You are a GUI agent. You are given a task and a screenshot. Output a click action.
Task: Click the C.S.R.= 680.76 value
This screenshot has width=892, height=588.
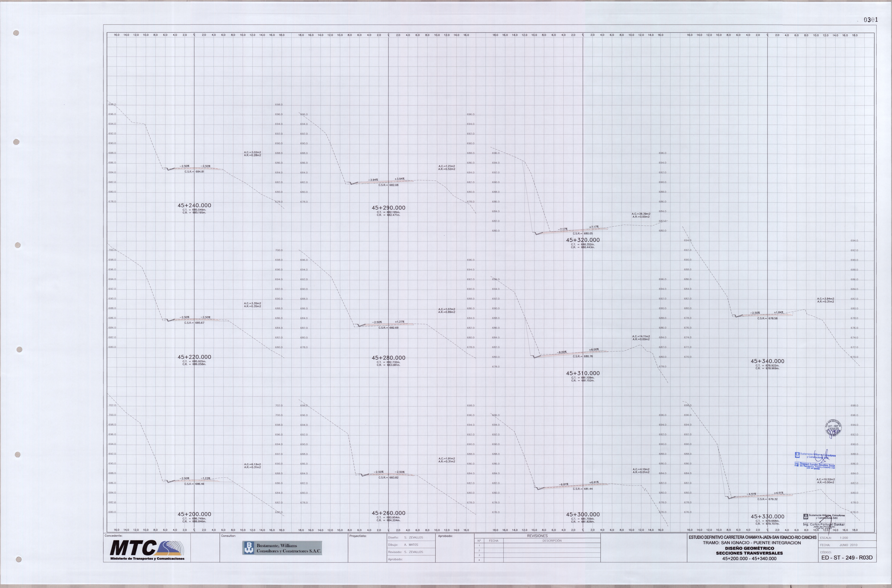click(x=583, y=357)
